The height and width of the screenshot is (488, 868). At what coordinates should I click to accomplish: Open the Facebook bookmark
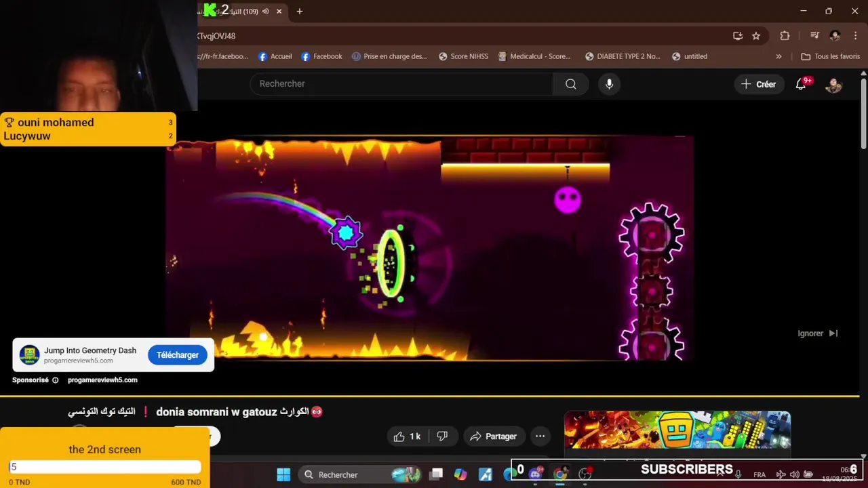[321, 56]
